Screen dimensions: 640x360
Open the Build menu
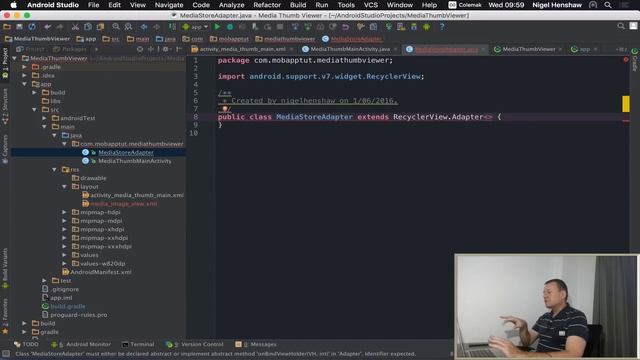pos(298,5)
